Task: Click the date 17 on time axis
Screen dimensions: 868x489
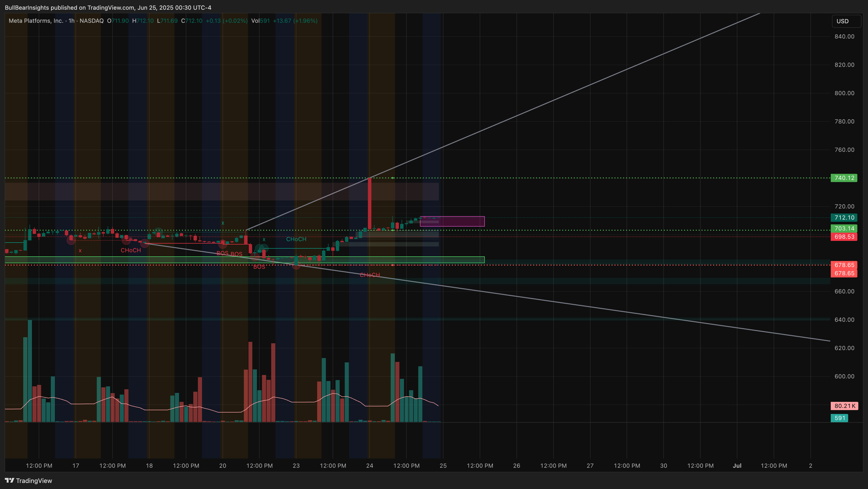Action: pos(76,465)
